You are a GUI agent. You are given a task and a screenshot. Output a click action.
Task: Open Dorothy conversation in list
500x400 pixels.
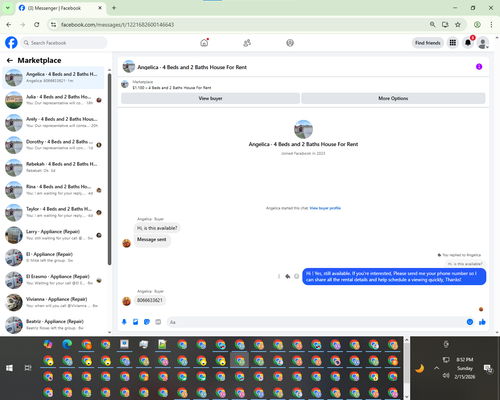coord(53,145)
